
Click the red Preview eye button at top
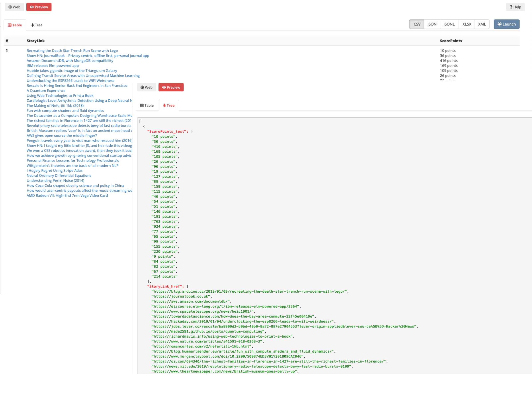click(39, 7)
